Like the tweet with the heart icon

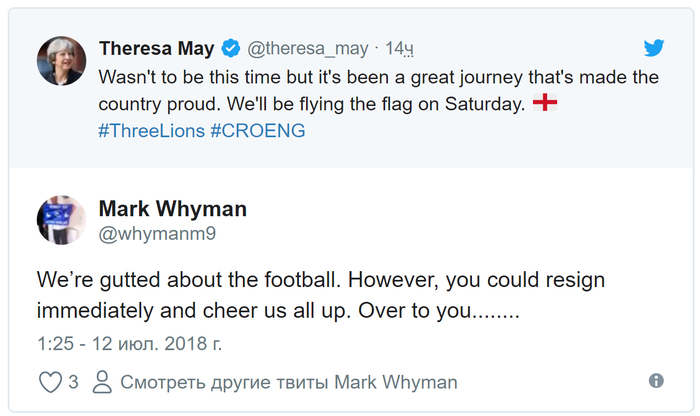[x=50, y=382]
